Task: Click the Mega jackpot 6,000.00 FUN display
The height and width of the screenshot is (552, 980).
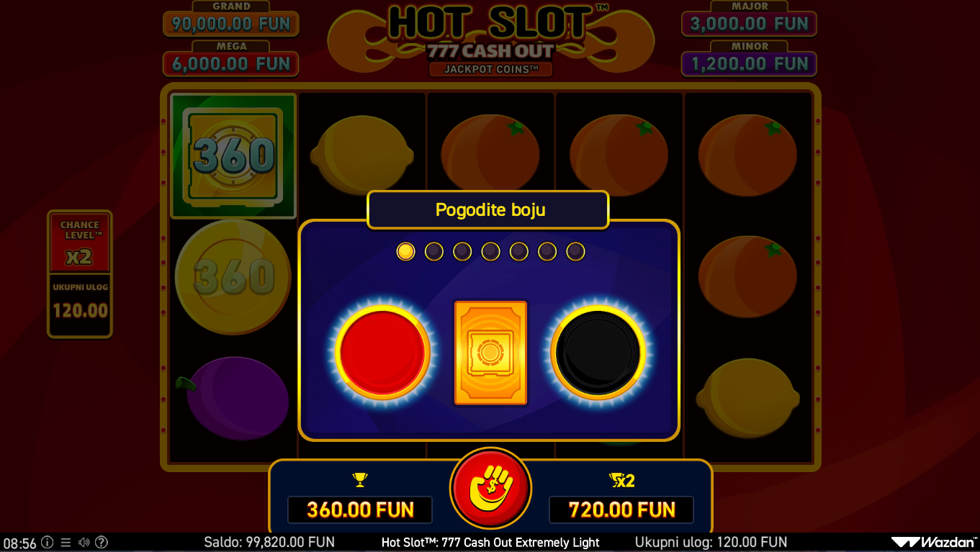Action: coord(231,63)
